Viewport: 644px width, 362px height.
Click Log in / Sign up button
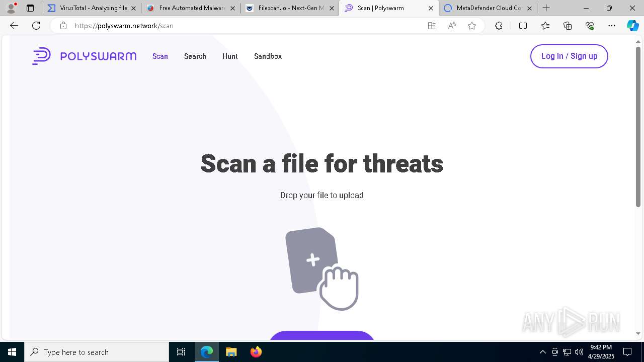coord(569,56)
